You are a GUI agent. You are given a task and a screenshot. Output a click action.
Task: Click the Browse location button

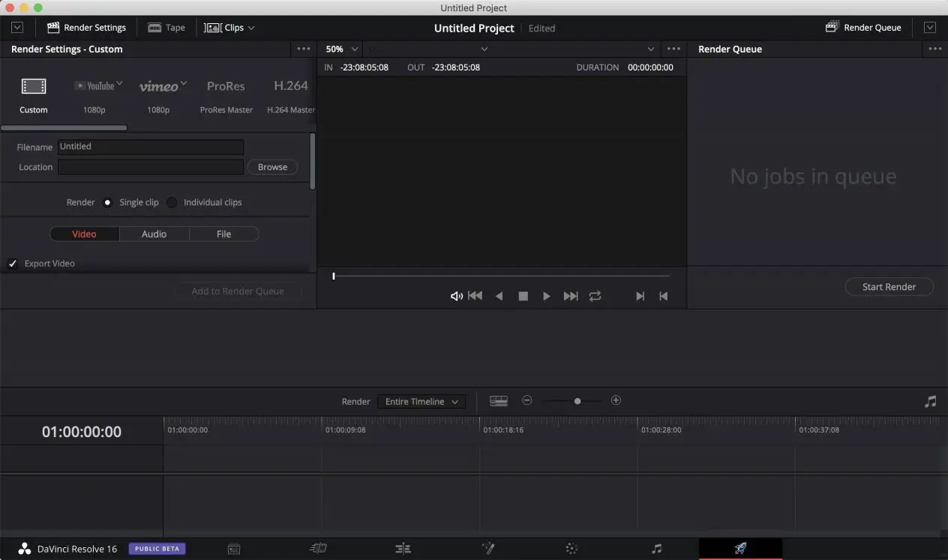pos(272,167)
